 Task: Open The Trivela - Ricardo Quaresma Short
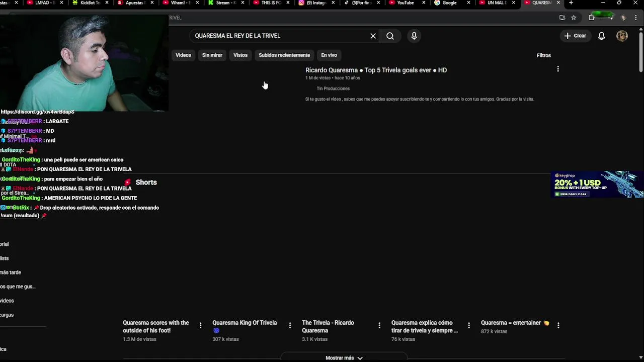coord(328,326)
